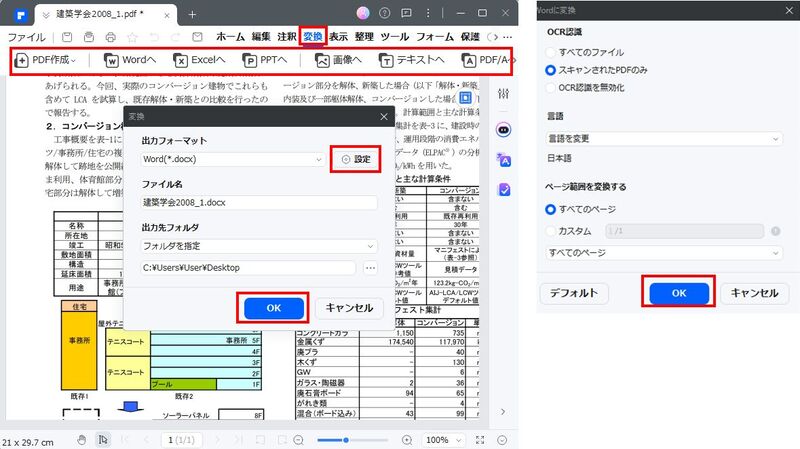This screenshot has height=449, width=800.
Task: Switch to the 編集 tab
Action: click(x=261, y=37)
